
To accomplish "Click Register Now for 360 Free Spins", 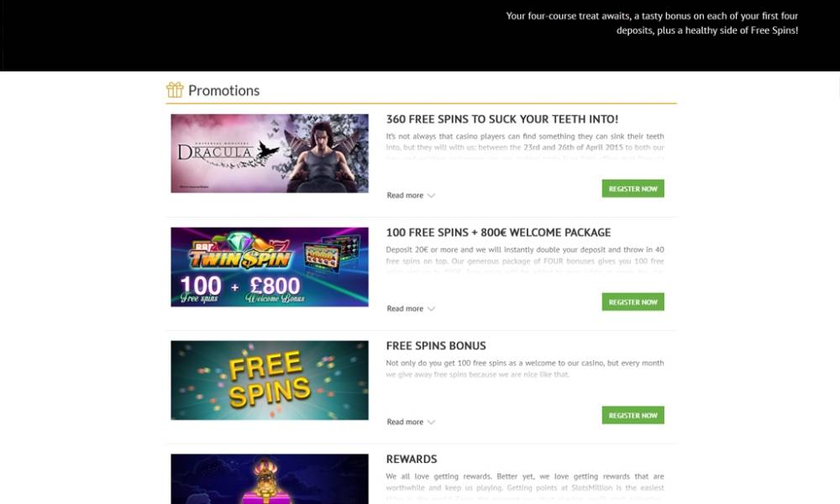I will (633, 188).
